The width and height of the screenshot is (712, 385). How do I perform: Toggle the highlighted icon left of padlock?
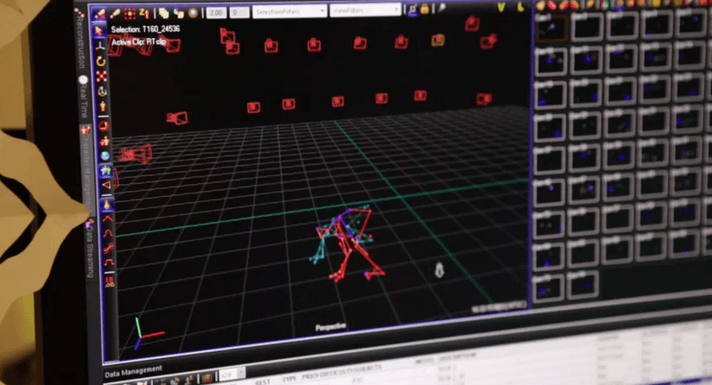pos(413,10)
